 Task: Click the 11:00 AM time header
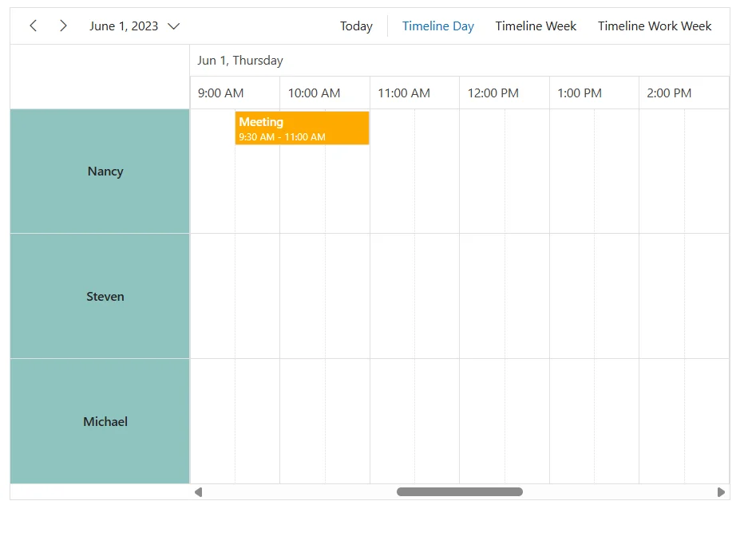coord(414,93)
